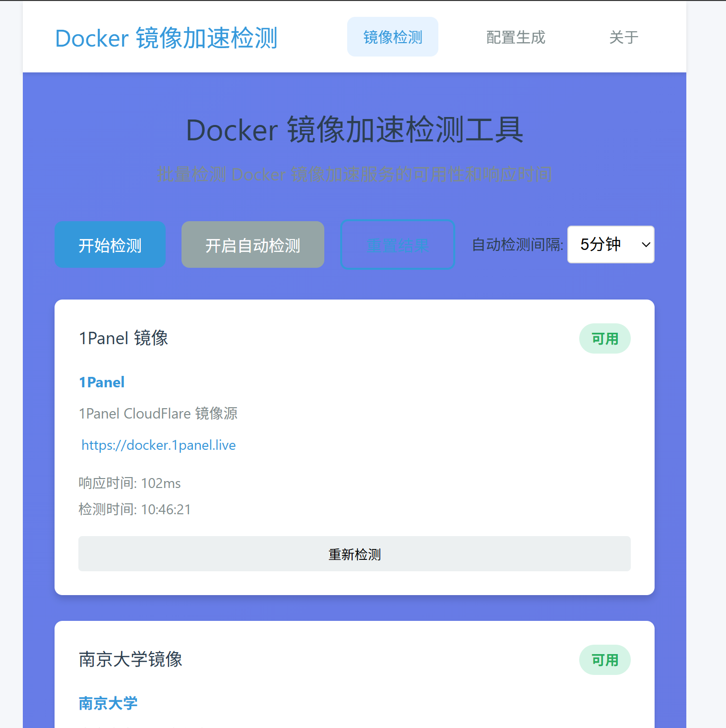Click the 响应时间 102ms text
This screenshot has width=726, height=728.
tap(130, 483)
